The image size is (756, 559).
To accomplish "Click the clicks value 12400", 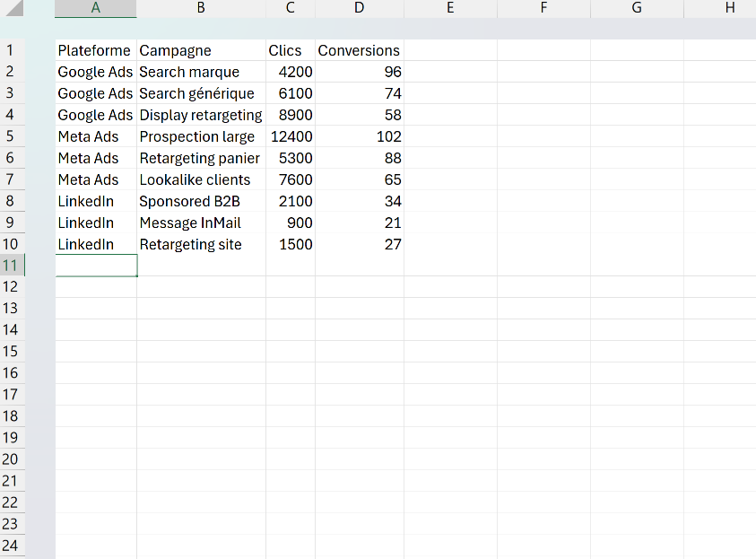I will (291, 136).
